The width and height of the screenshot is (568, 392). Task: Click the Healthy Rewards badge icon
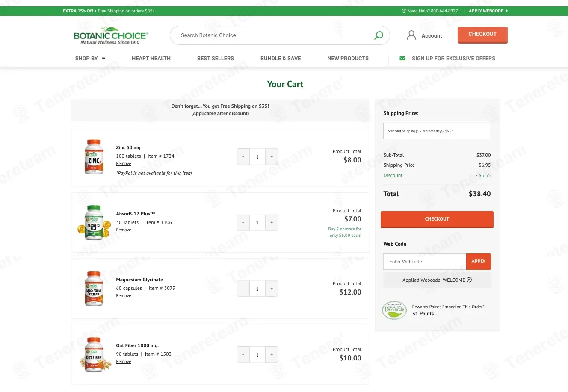click(394, 310)
